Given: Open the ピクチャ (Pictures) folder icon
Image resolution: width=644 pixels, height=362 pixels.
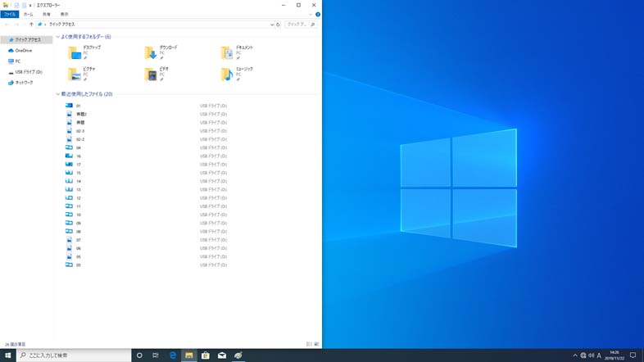Looking at the screenshot, I should tap(75, 75).
